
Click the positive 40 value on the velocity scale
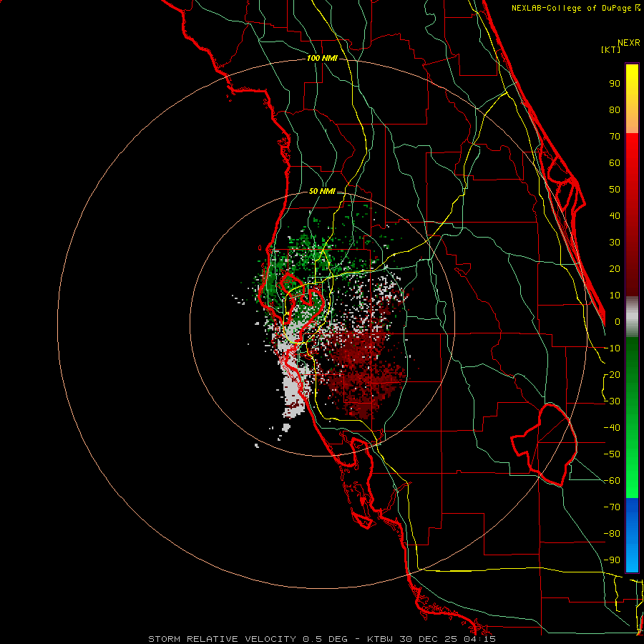(615, 216)
